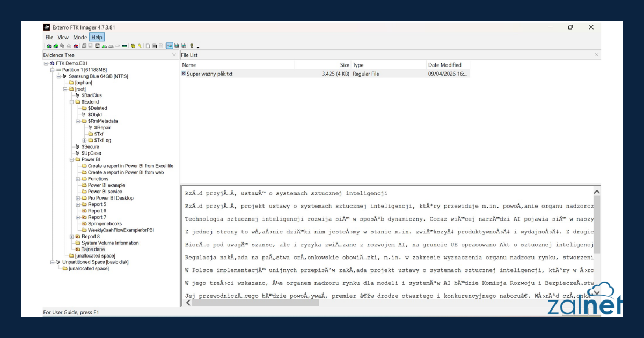The image size is (644, 338).
Task: Click the green Capture Memory icon
Action: tap(124, 46)
